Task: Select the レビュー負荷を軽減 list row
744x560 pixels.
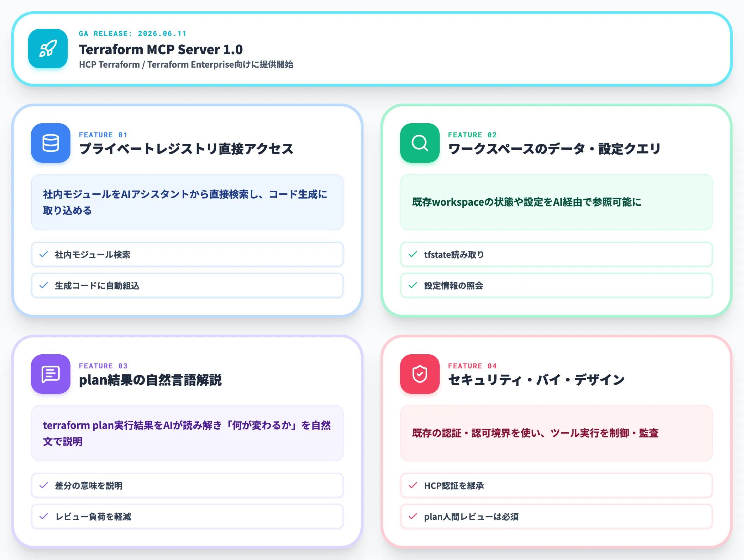Action: (187, 516)
